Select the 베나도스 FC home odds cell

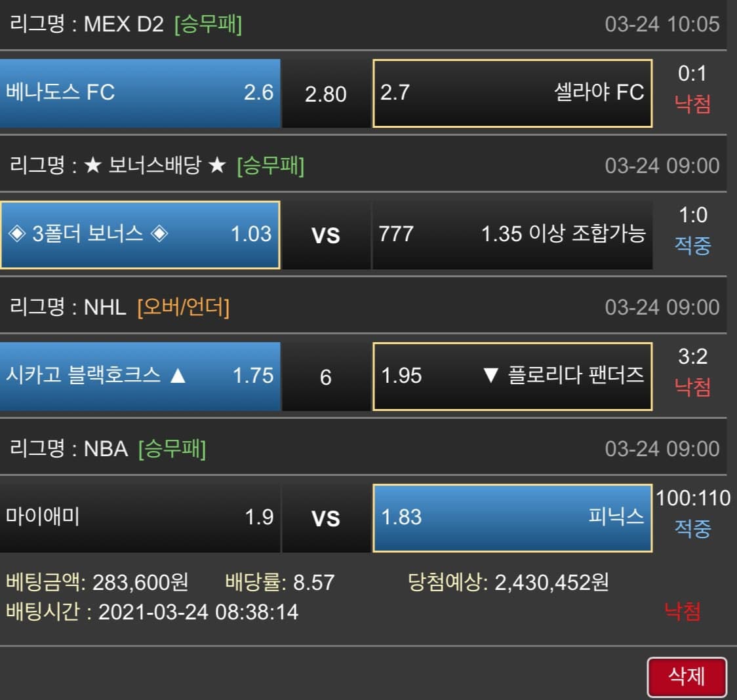pyautogui.click(x=140, y=92)
